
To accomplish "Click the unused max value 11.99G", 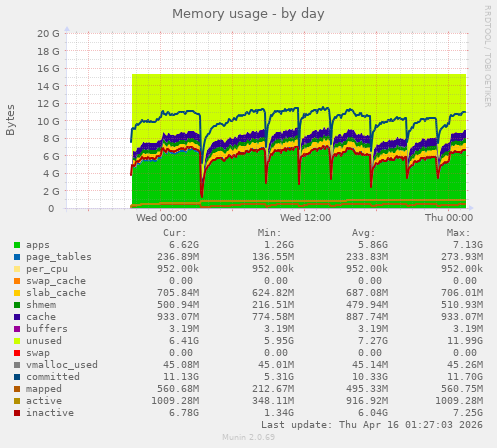I will pyautogui.click(x=465, y=341).
